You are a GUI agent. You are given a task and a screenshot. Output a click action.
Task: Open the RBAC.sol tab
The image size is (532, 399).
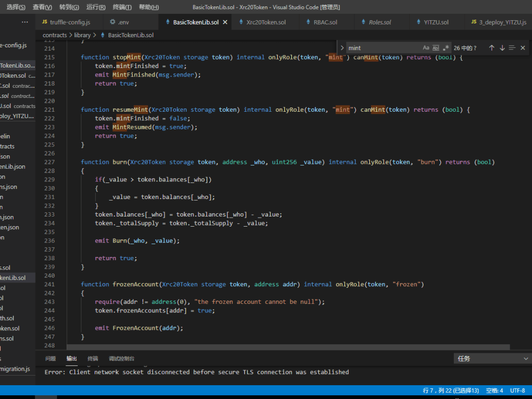[x=325, y=22]
